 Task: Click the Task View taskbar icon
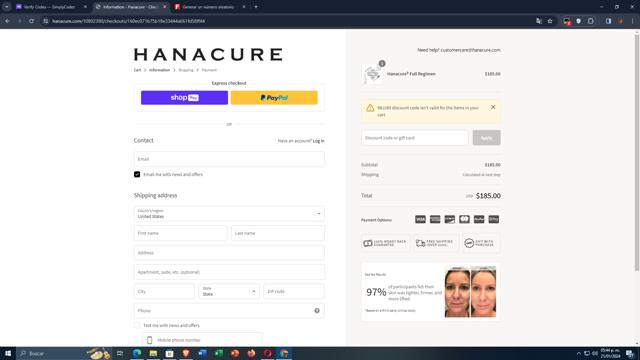120,353
